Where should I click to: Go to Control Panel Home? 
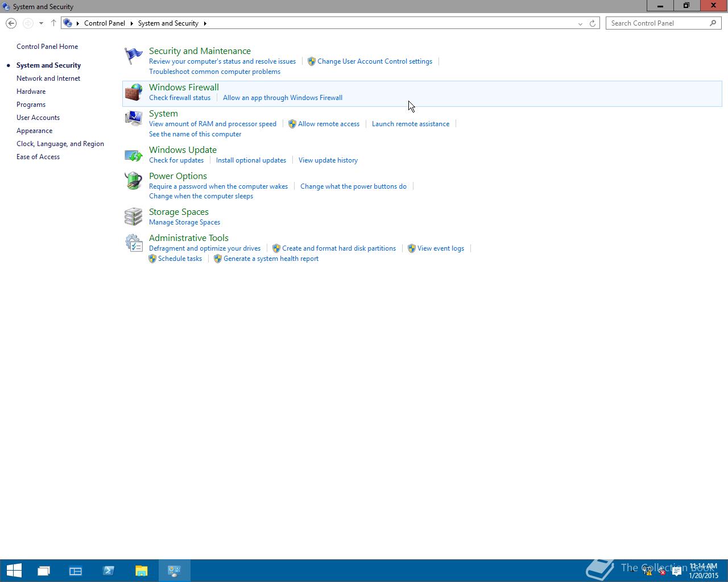point(47,47)
